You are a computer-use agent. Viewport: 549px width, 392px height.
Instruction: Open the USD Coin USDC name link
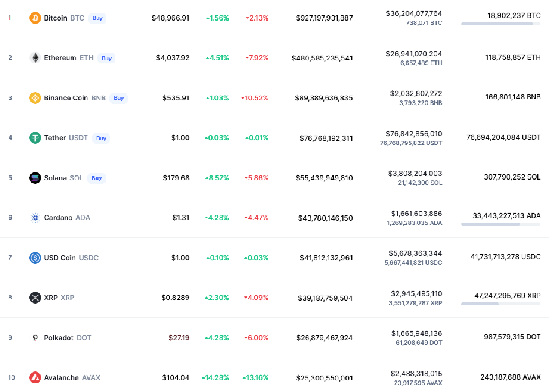(71, 257)
